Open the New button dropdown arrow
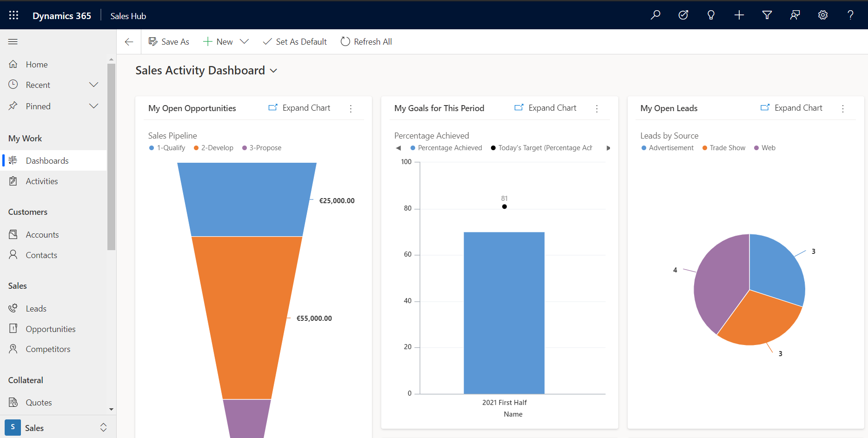 click(x=244, y=42)
